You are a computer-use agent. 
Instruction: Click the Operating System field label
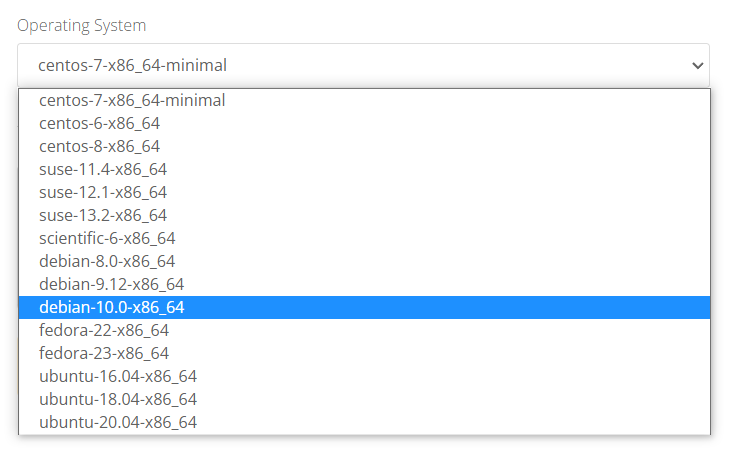pyautogui.click(x=81, y=25)
